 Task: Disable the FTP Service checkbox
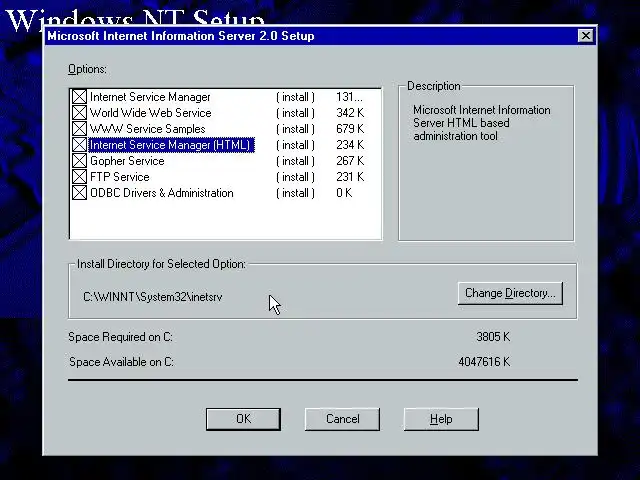point(79,177)
